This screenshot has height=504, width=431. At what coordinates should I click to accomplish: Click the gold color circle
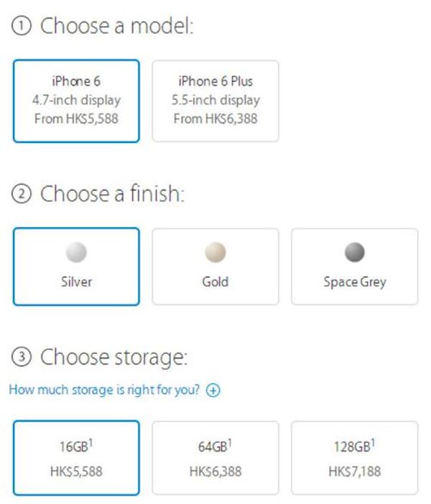coord(215,252)
